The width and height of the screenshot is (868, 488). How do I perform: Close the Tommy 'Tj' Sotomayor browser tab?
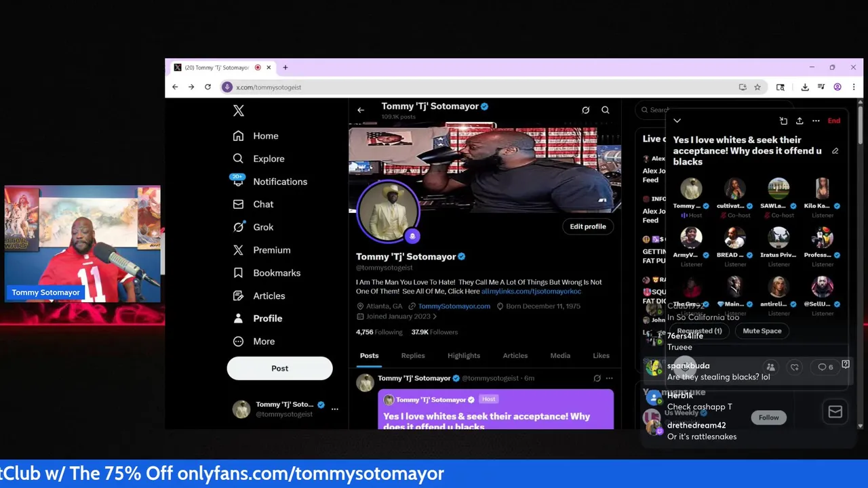tap(269, 67)
